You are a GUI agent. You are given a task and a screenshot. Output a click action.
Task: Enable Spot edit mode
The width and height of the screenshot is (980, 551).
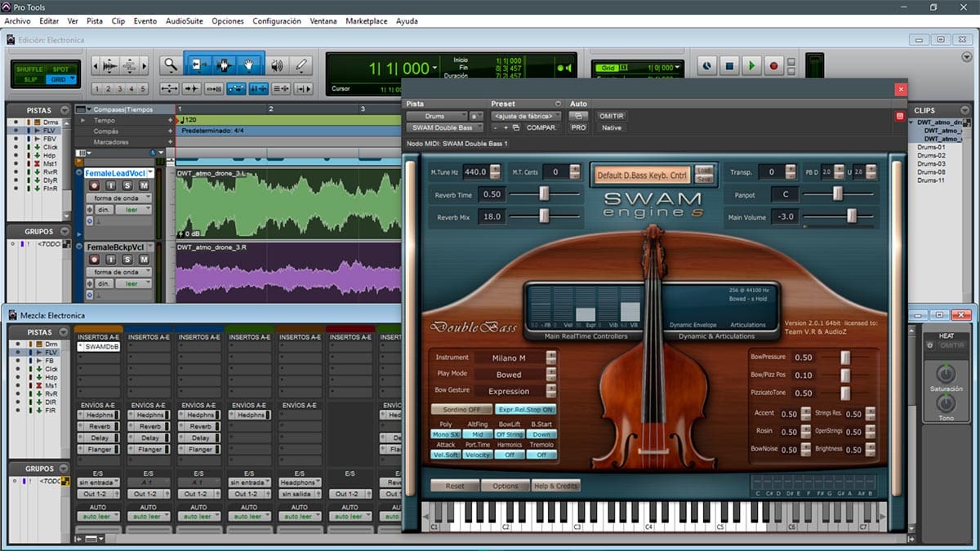[x=60, y=69]
